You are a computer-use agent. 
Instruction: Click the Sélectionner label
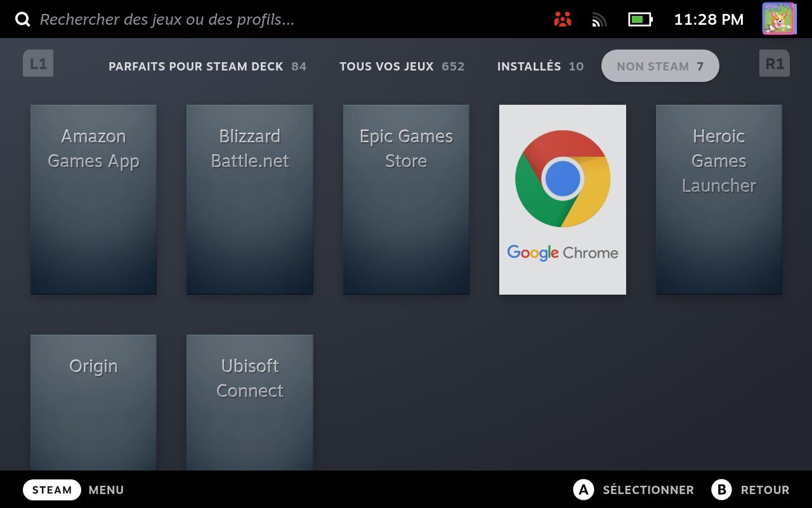(x=648, y=490)
